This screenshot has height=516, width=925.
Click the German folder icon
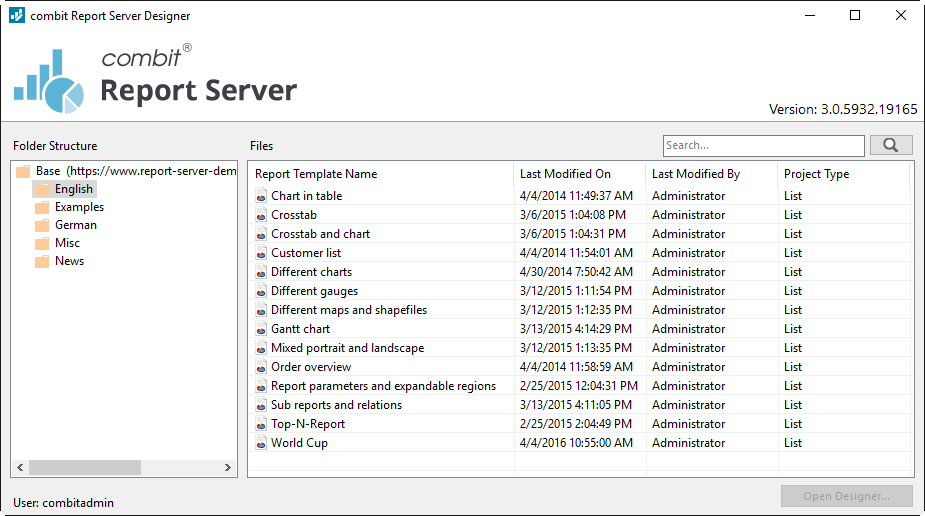pos(42,225)
